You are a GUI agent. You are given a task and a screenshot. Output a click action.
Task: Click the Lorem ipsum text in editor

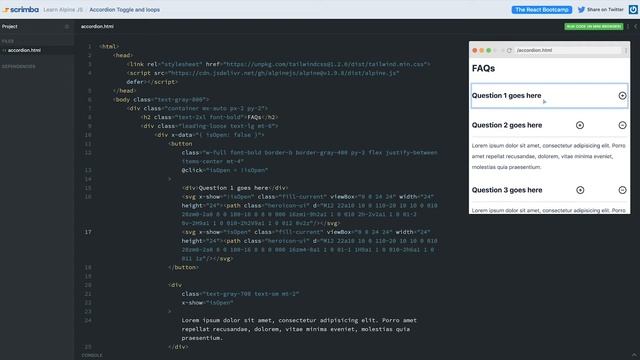(299, 329)
